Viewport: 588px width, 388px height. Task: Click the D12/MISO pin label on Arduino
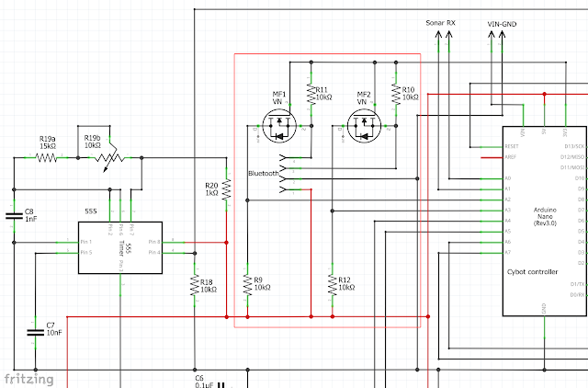(x=572, y=157)
